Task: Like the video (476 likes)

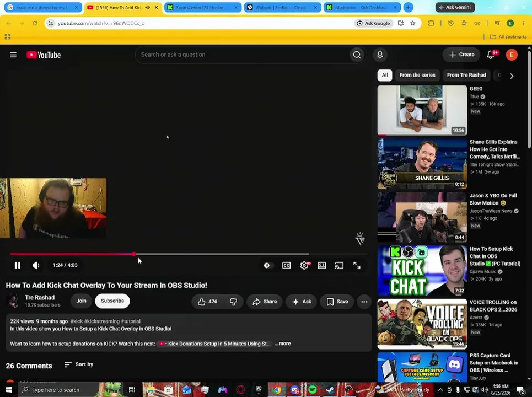Action: [208, 302]
